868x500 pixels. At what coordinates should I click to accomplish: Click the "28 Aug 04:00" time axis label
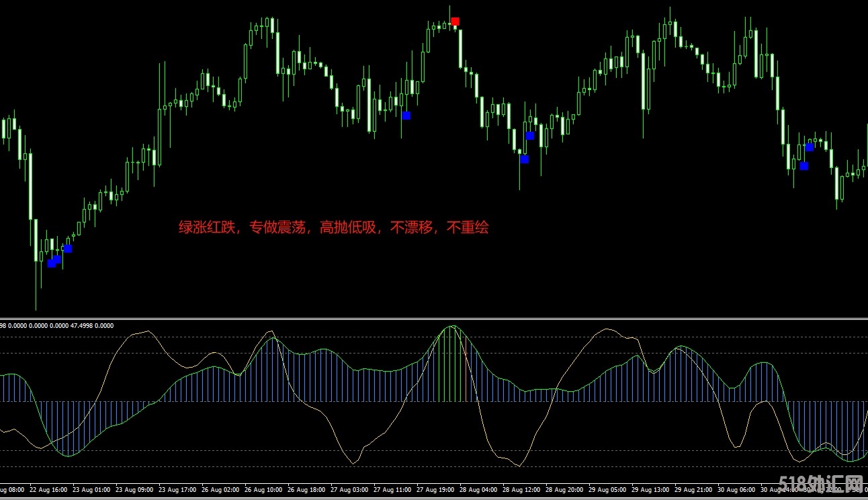point(479,490)
